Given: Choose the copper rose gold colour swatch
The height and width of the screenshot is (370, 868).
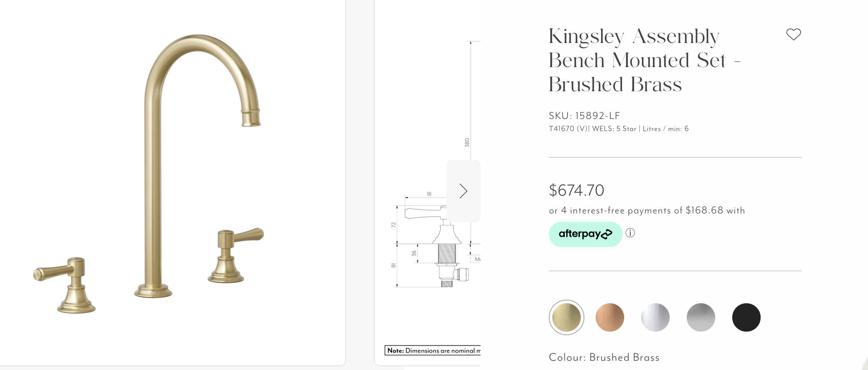Looking at the screenshot, I should click(x=610, y=317).
